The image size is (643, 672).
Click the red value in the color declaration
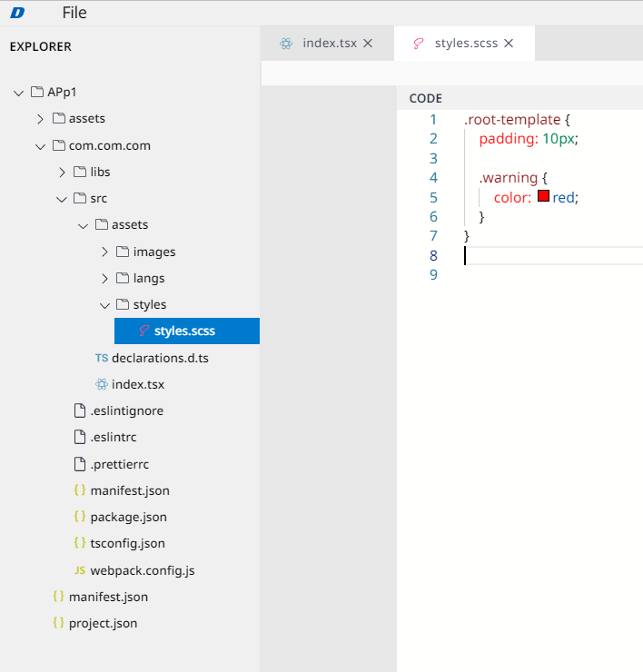coord(563,198)
